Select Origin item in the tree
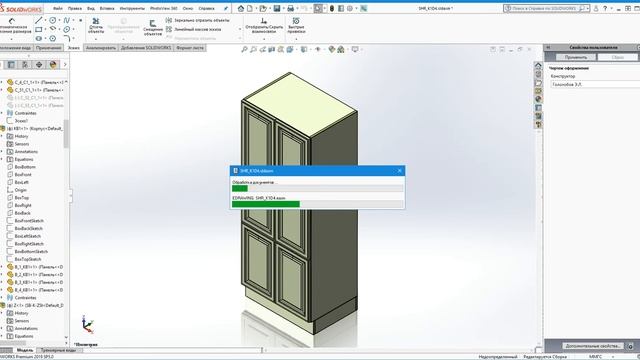This screenshot has height=360, width=640. coord(20,190)
